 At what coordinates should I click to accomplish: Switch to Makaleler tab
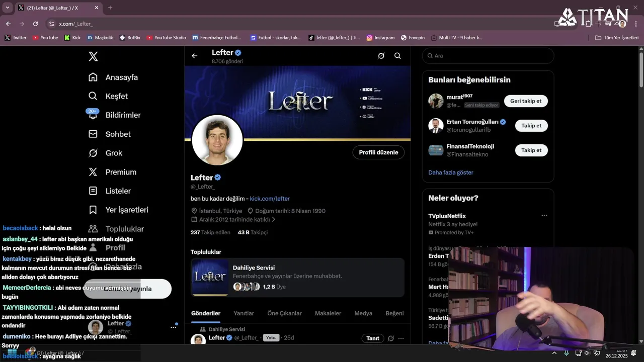click(328, 313)
